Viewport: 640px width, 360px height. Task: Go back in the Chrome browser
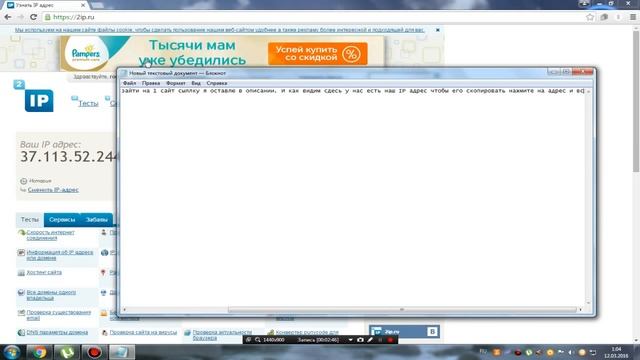point(7,17)
